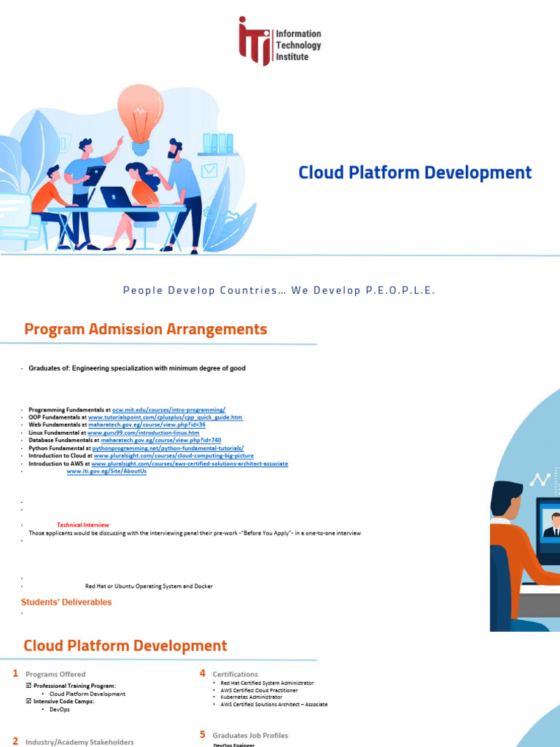Click the 'Red Hat or Ubuntu Operating System' line
The width and height of the screenshot is (560, 747).
149,587
